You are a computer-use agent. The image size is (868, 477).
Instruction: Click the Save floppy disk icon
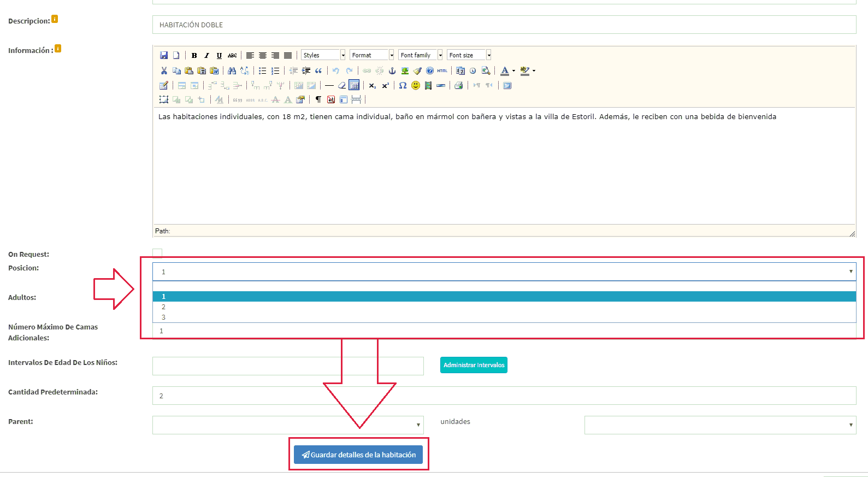pos(163,55)
